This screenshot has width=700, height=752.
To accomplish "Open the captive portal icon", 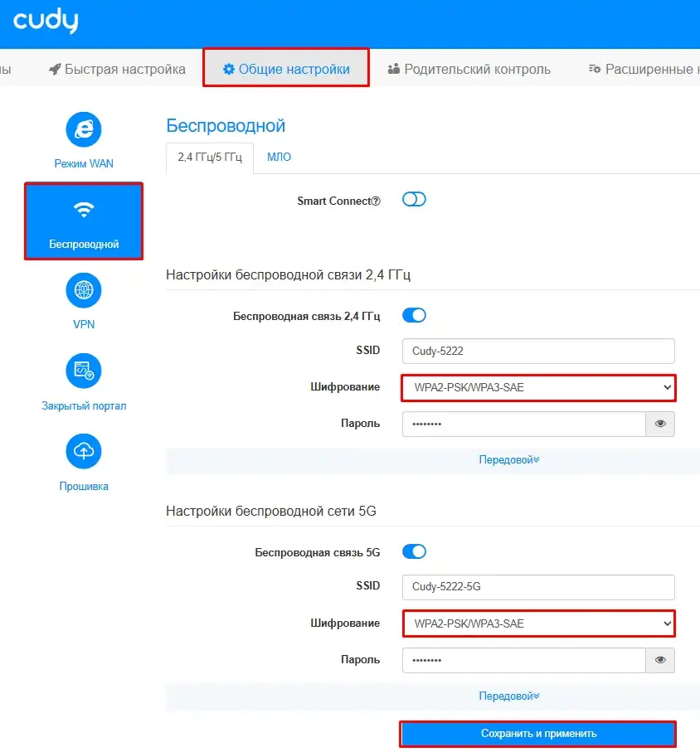I will (84, 371).
